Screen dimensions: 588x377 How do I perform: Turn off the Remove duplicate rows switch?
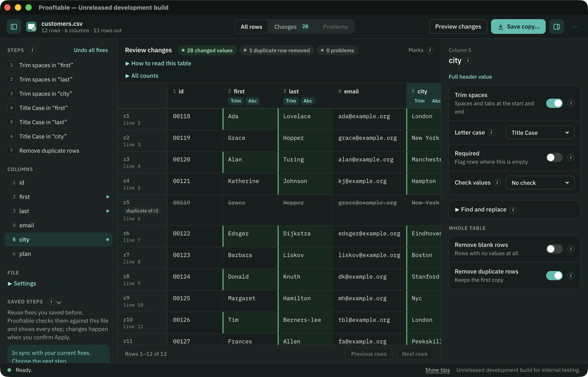[x=554, y=275]
